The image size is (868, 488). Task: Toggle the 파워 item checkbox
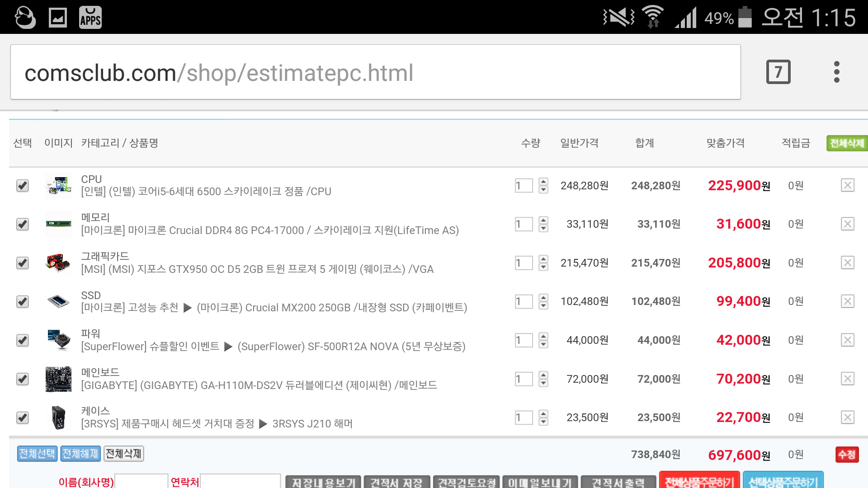[23, 340]
